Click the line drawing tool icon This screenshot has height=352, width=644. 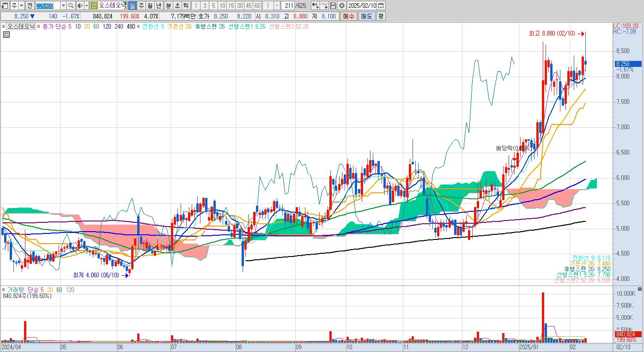click(324, 6)
